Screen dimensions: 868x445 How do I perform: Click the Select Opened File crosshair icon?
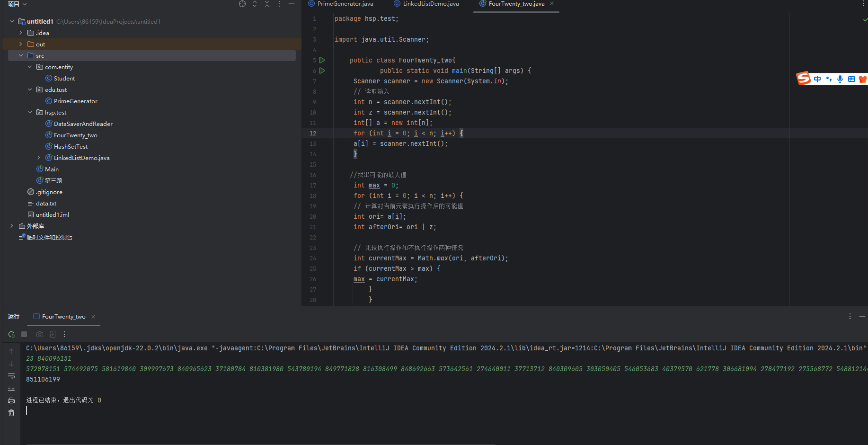point(242,4)
